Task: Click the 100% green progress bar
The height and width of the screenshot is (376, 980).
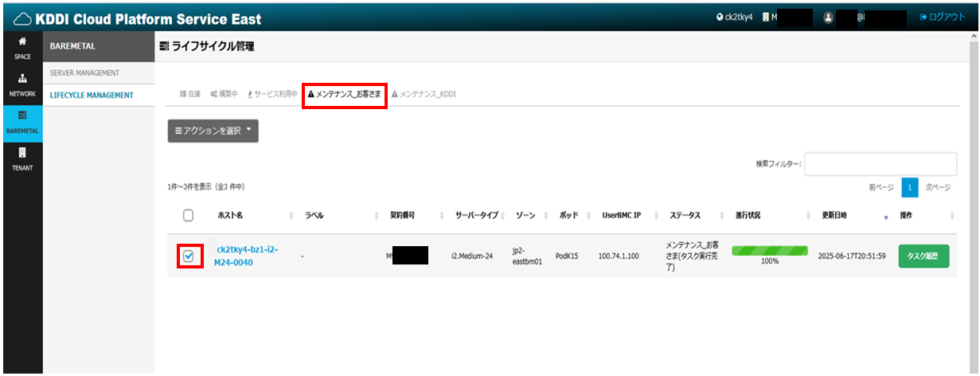Action: point(769,251)
